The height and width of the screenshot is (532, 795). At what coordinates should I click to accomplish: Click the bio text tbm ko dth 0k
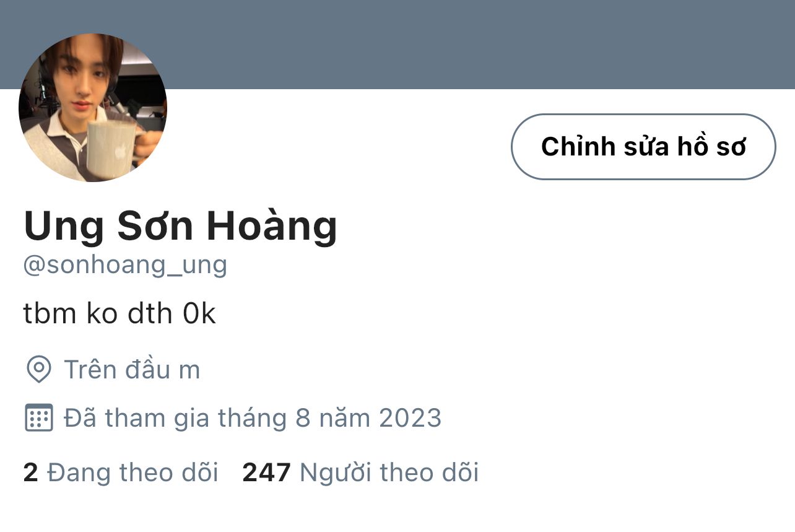click(x=119, y=314)
